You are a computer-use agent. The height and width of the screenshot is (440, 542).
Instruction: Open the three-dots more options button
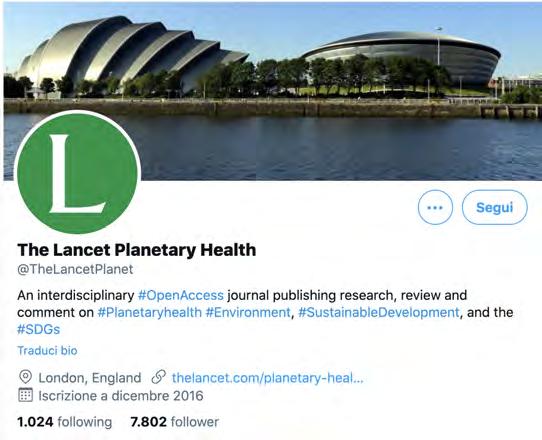[x=435, y=207]
